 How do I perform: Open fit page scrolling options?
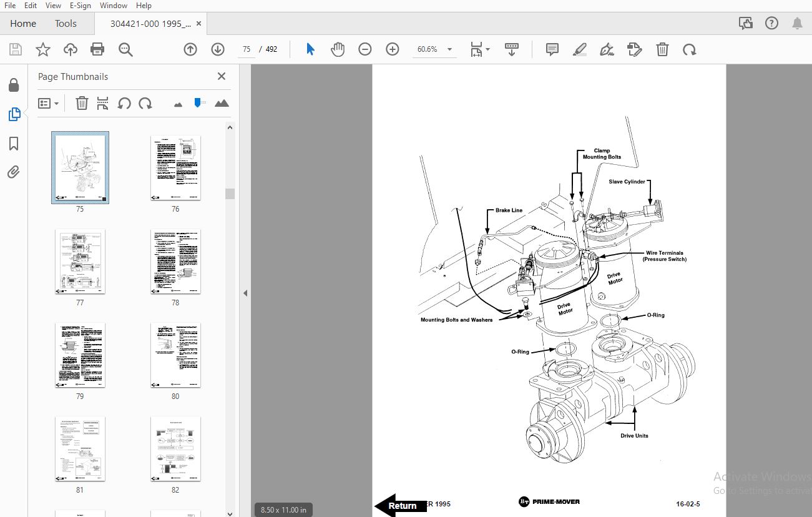click(479, 49)
